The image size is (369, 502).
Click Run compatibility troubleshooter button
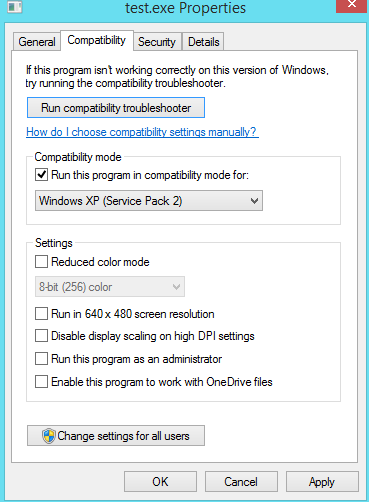(x=116, y=108)
